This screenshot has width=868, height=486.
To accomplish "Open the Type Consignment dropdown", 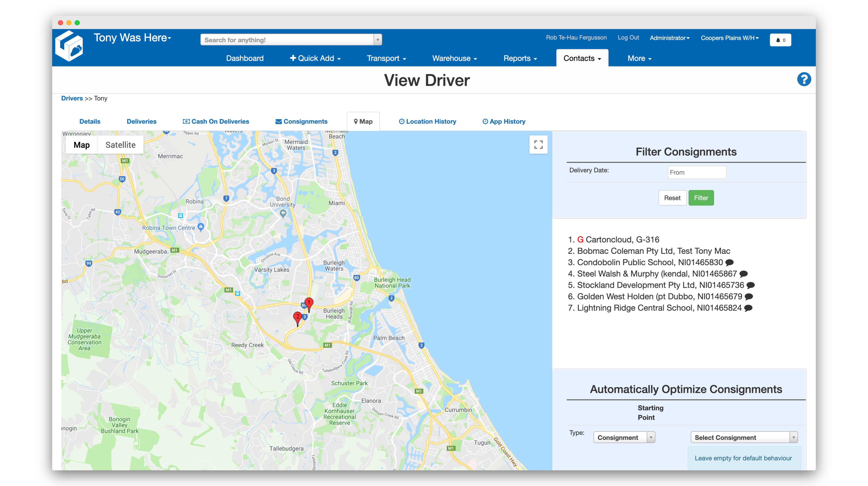I will [x=624, y=437].
